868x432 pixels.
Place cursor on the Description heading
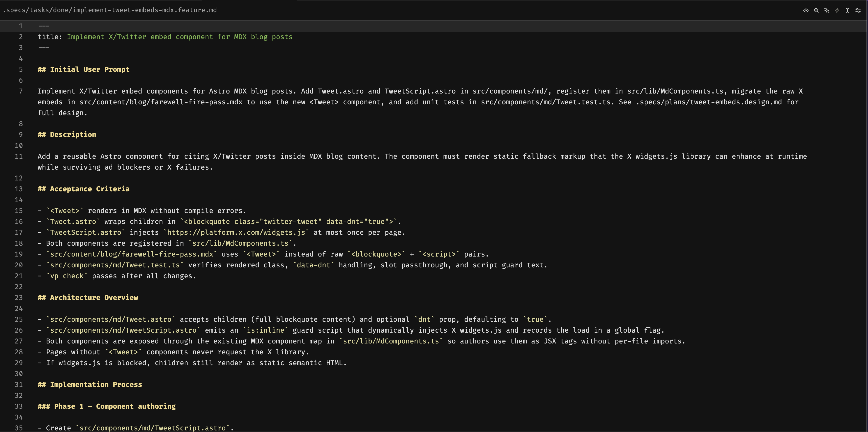tap(67, 135)
